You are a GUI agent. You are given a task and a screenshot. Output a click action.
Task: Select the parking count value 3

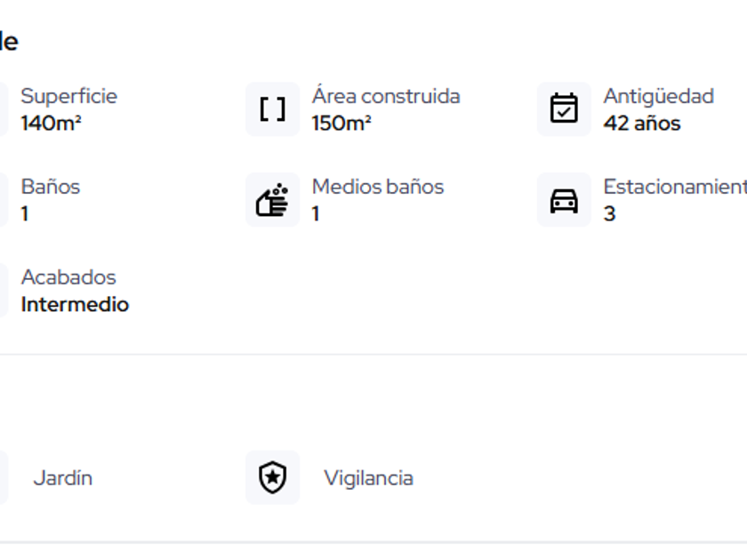pyautogui.click(x=609, y=214)
